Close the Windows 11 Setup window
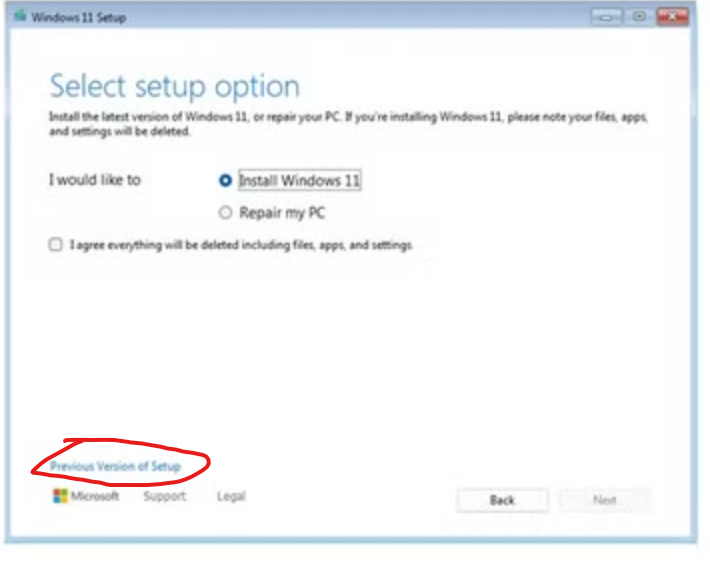This screenshot has height=566, width=710. (x=672, y=17)
